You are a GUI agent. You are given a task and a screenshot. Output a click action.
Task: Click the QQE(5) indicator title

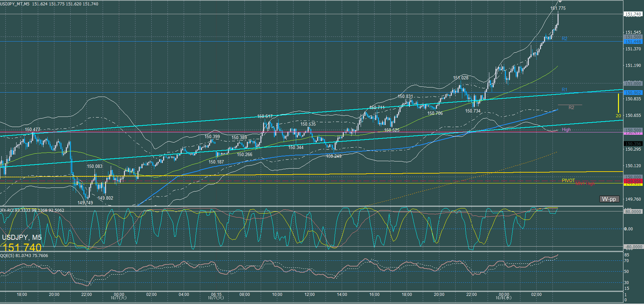[24, 255]
